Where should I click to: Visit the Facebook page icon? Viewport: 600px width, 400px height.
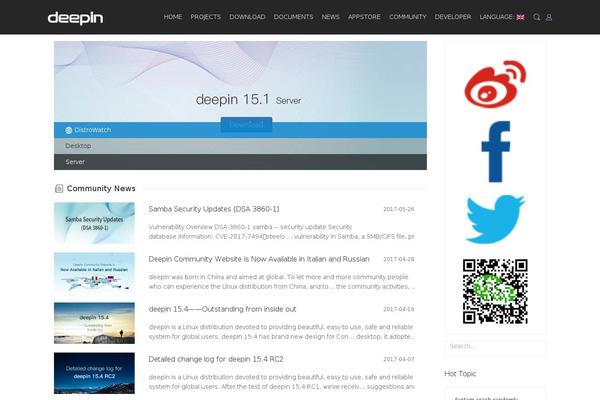pyautogui.click(x=496, y=152)
